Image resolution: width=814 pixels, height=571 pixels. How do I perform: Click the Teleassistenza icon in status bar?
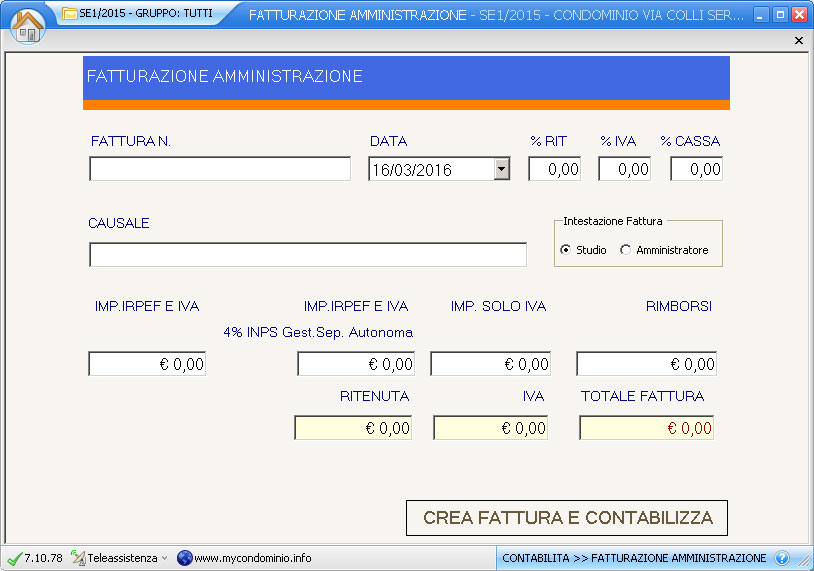(78, 558)
